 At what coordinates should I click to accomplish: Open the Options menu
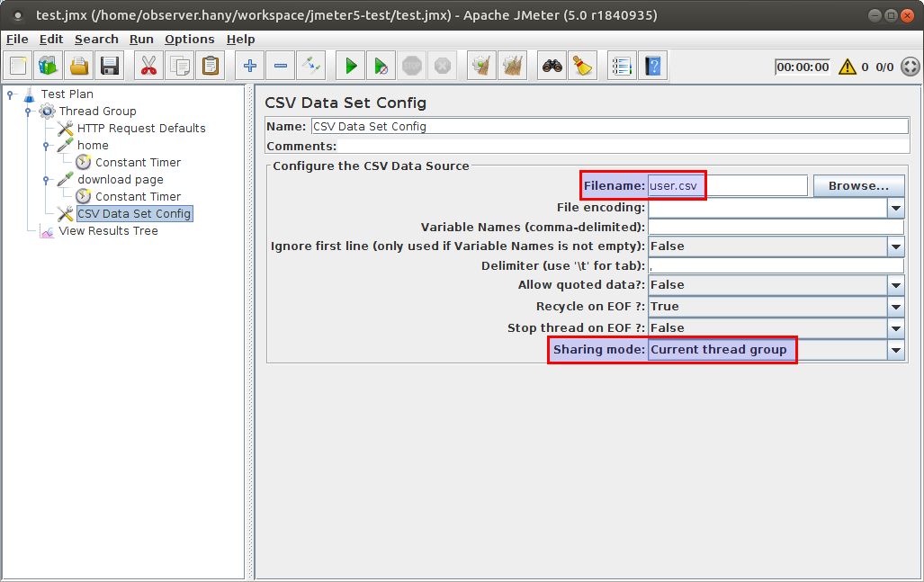(189, 40)
